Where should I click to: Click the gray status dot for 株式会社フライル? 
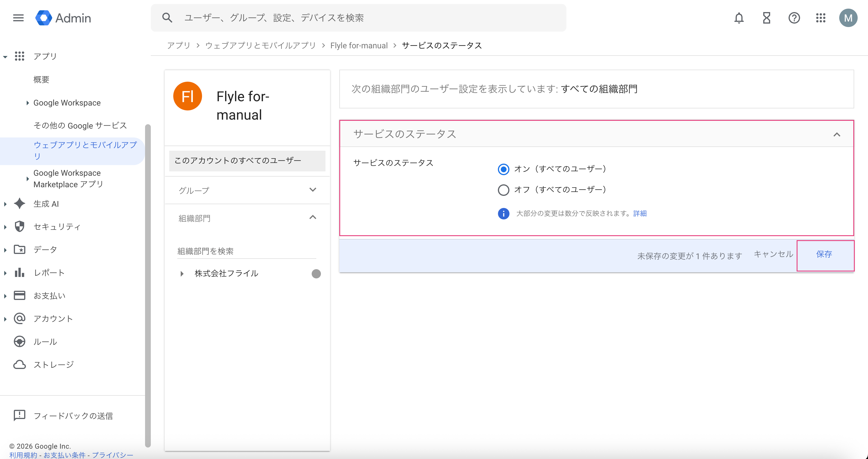click(316, 274)
